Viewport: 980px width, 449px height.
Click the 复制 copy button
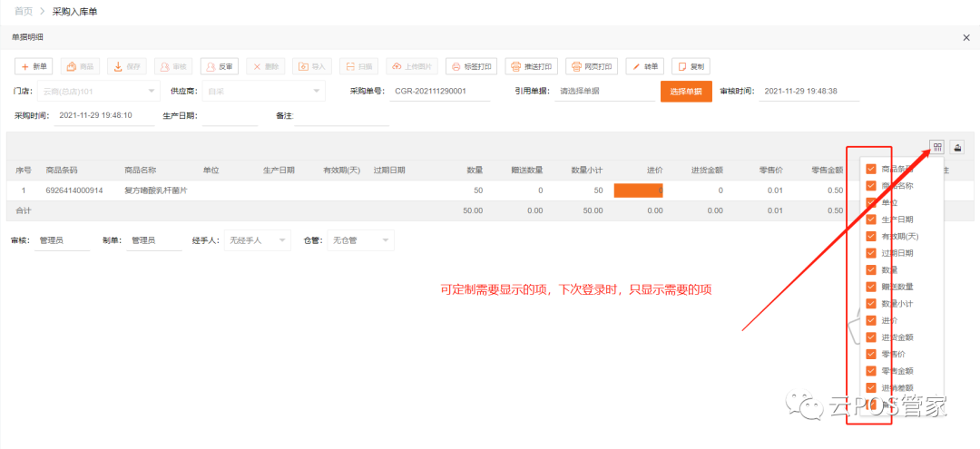[x=691, y=66]
